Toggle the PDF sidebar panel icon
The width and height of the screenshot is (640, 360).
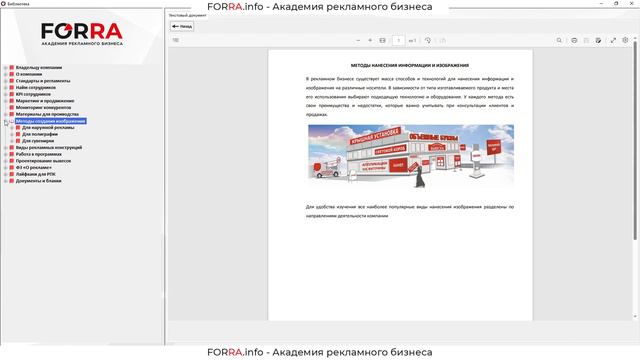click(x=176, y=40)
